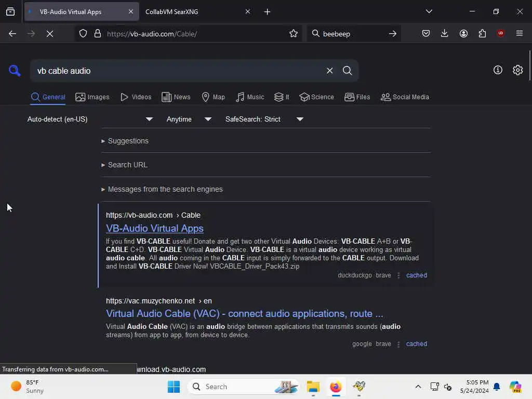532x399 pixels.
Task: Focus the vb cable audio search field
Action: point(178,71)
